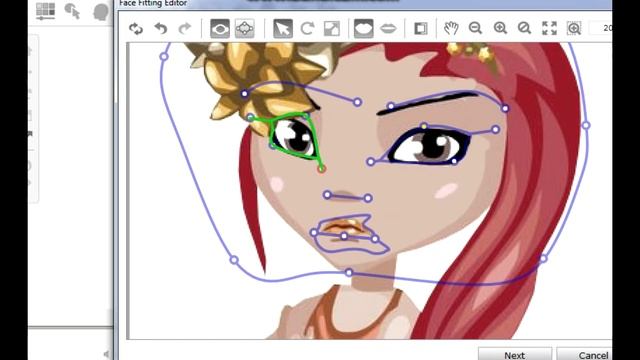Select the outer end point of right eyebrow
This screenshot has width=640, height=360.
point(505,109)
